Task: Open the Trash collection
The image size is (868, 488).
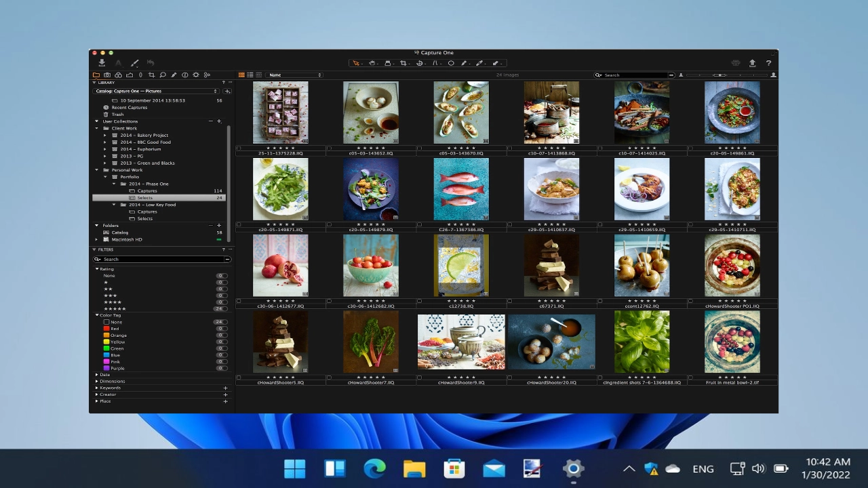Action: click(117, 115)
